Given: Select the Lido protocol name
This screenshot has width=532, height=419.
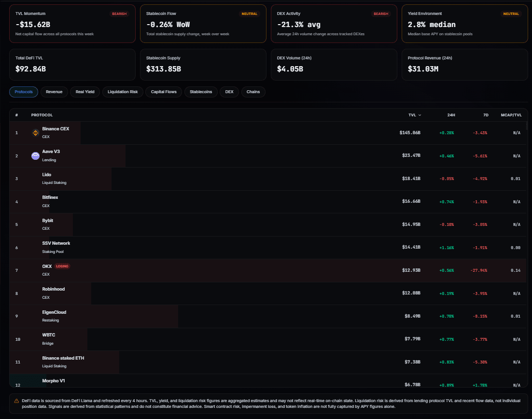Looking at the screenshot, I should pyautogui.click(x=46, y=175).
